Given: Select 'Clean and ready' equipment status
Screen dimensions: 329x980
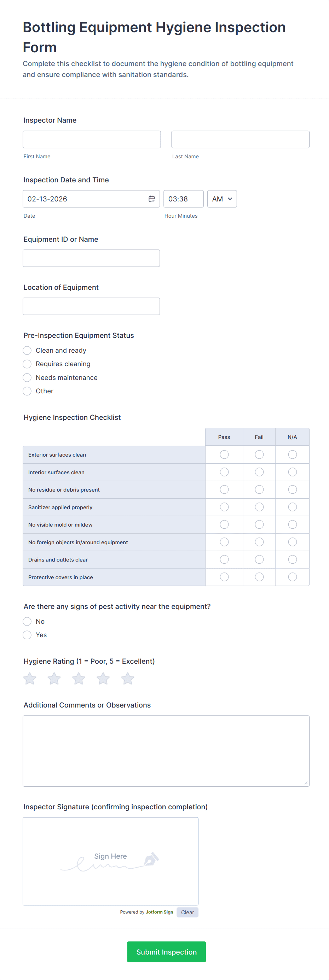Looking at the screenshot, I should [27, 350].
